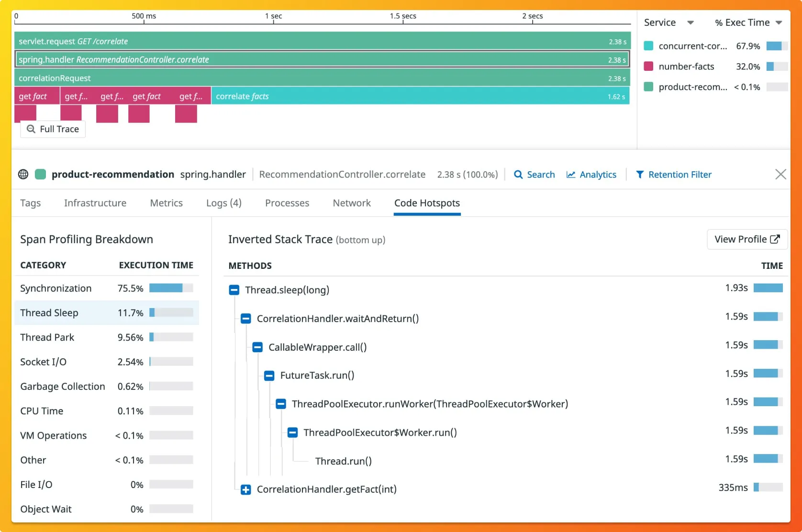Switch to the Infrastructure tab
The image size is (802, 532).
click(95, 203)
